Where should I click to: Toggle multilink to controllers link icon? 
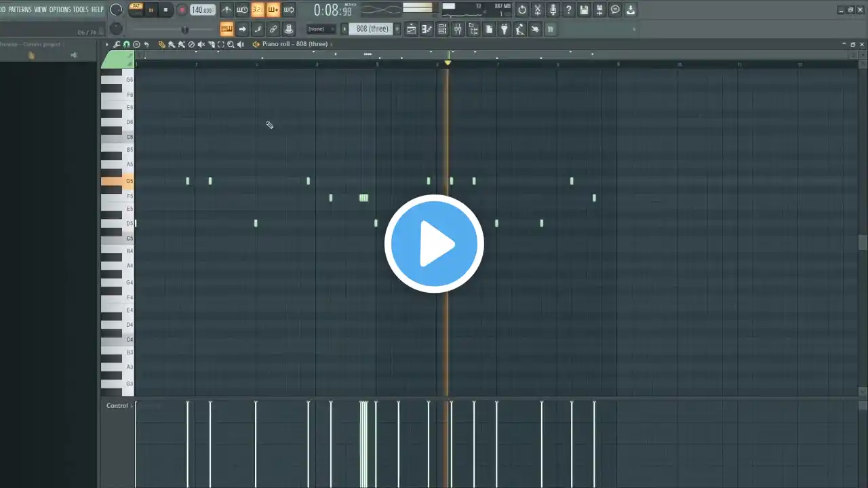pyautogui.click(x=273, y=29)
